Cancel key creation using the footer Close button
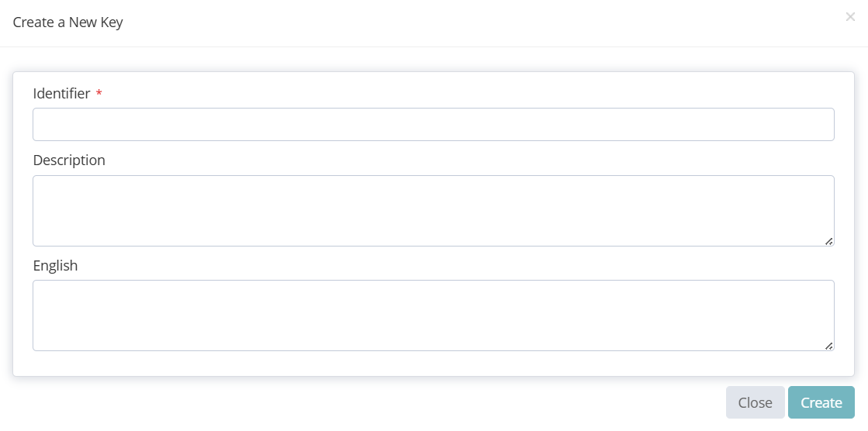Screen dimensions: 868x431 click(755, 402)
